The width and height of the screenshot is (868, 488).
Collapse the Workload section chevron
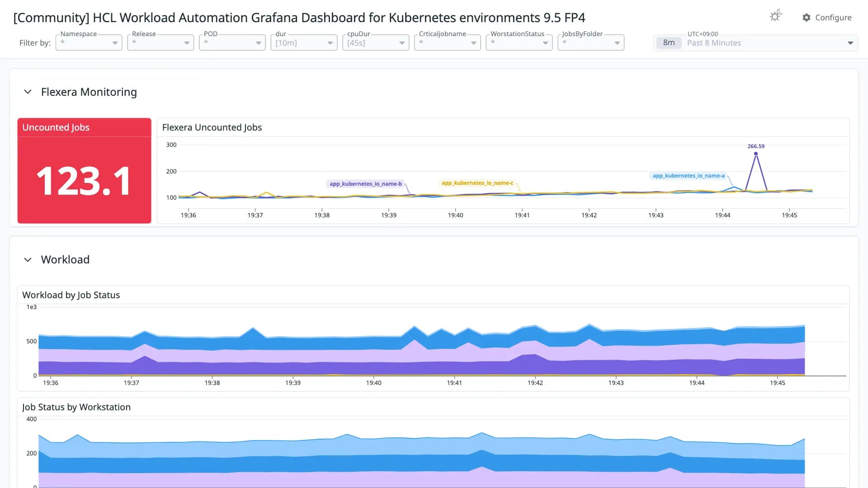coord(28,259)
